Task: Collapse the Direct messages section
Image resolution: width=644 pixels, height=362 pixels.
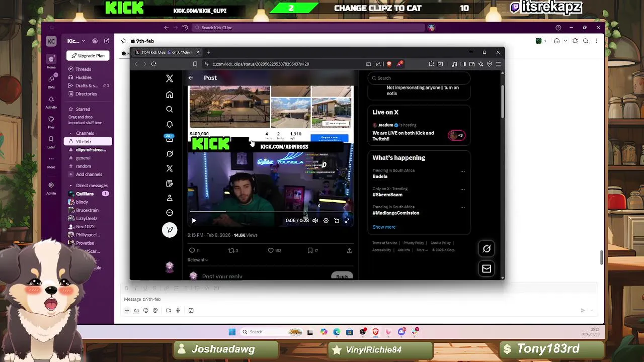Action: 71,186
